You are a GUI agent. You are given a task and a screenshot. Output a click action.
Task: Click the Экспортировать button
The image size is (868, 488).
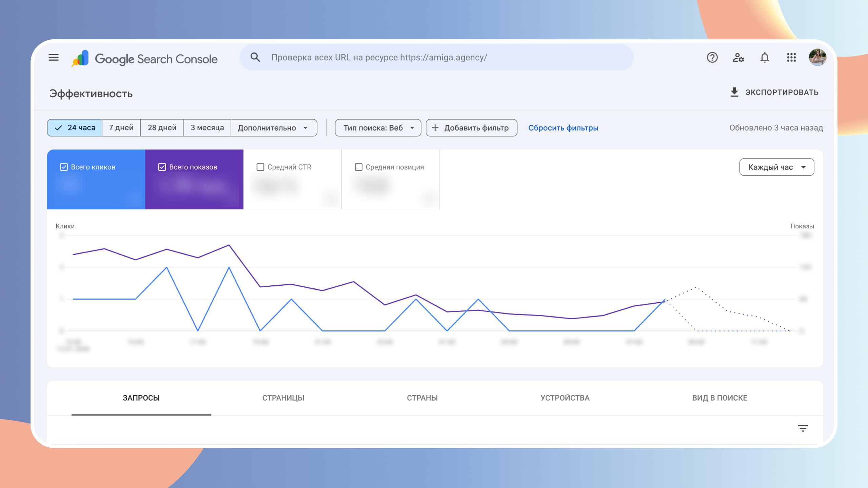coord(774,92)
